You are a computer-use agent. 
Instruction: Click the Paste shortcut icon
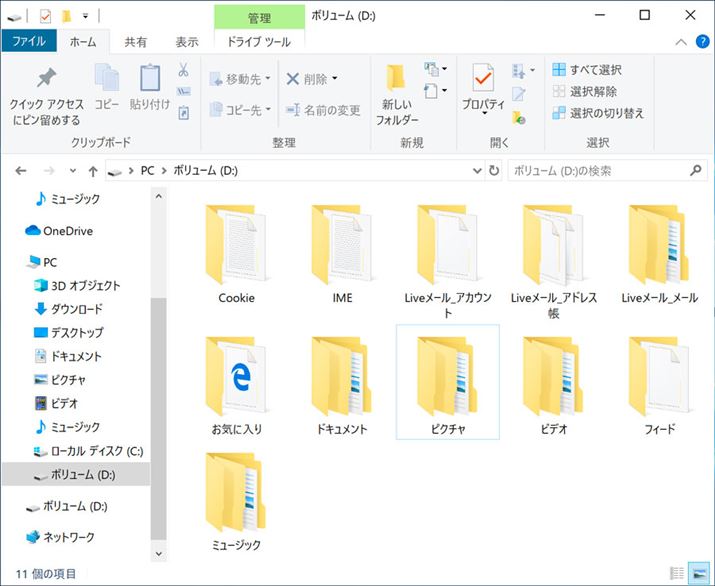click(x=183, y=113)
